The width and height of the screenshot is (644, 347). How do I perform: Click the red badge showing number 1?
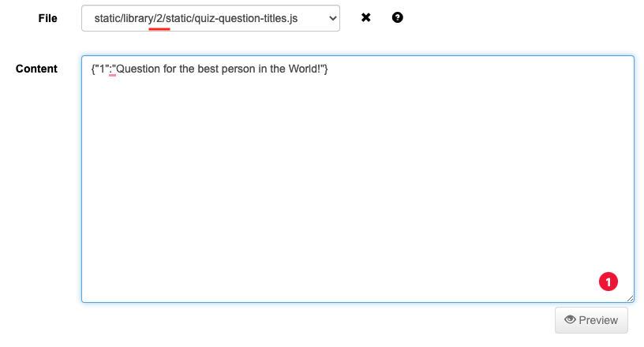pyautogui.click(x=608, y=282)
